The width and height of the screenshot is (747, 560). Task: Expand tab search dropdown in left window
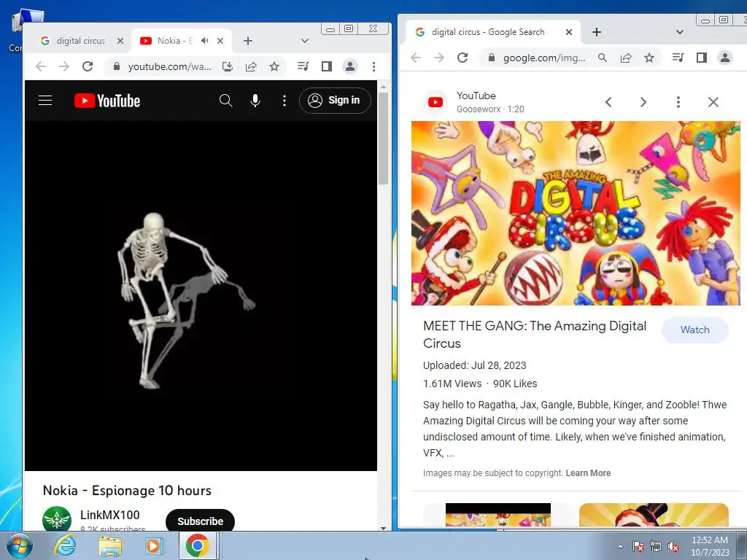coord(305,41)
